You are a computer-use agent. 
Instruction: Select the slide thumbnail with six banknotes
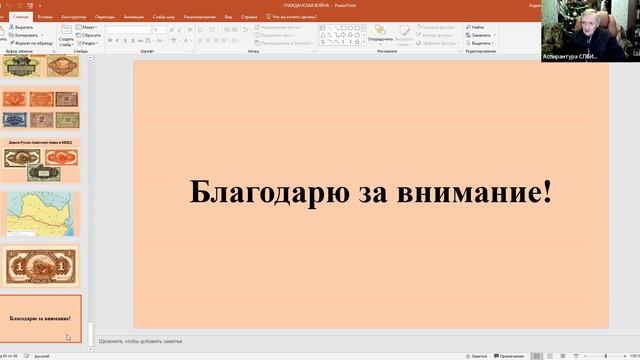[41, 109]
